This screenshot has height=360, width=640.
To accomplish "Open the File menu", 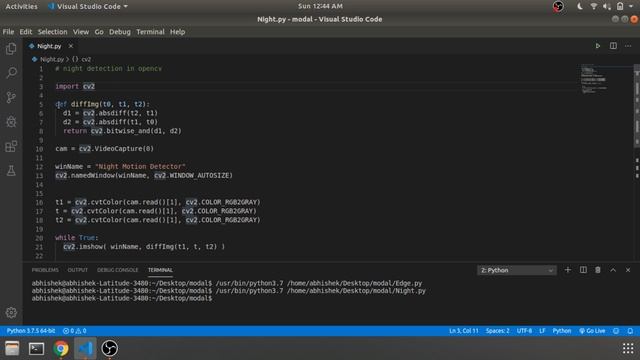I will click(x=8, y=32).
